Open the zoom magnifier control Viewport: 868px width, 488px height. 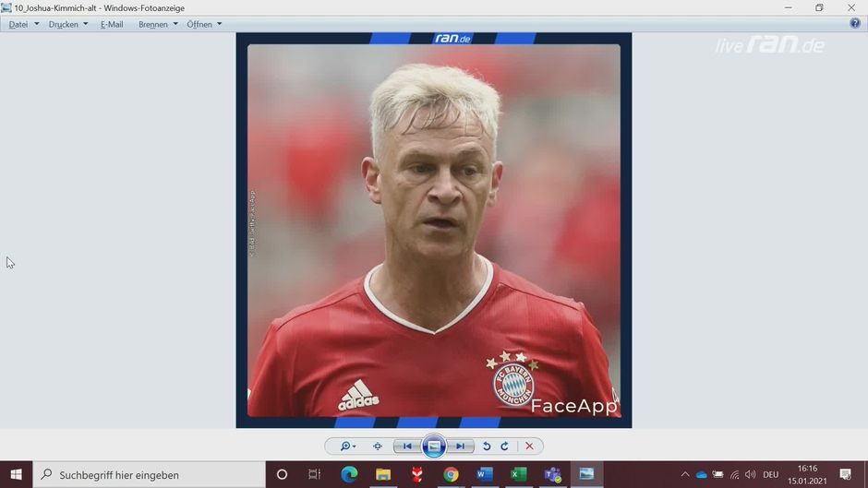(x=347, y=446)
